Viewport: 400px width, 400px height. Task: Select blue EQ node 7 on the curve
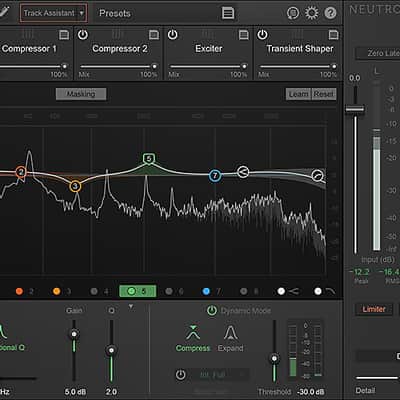click(x=215, y=175)
